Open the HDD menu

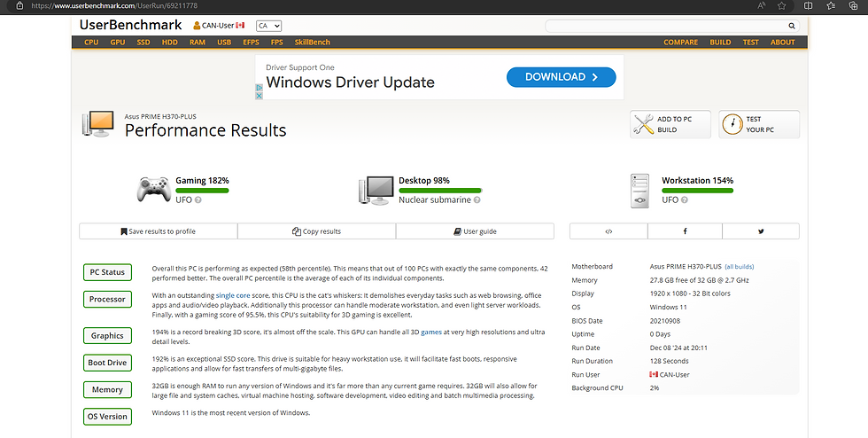coord(169,43)
